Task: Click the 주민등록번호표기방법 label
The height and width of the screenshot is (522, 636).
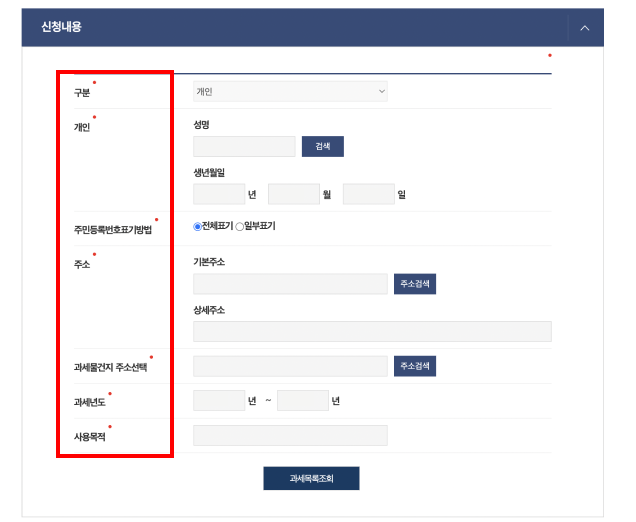Action: 112,230
